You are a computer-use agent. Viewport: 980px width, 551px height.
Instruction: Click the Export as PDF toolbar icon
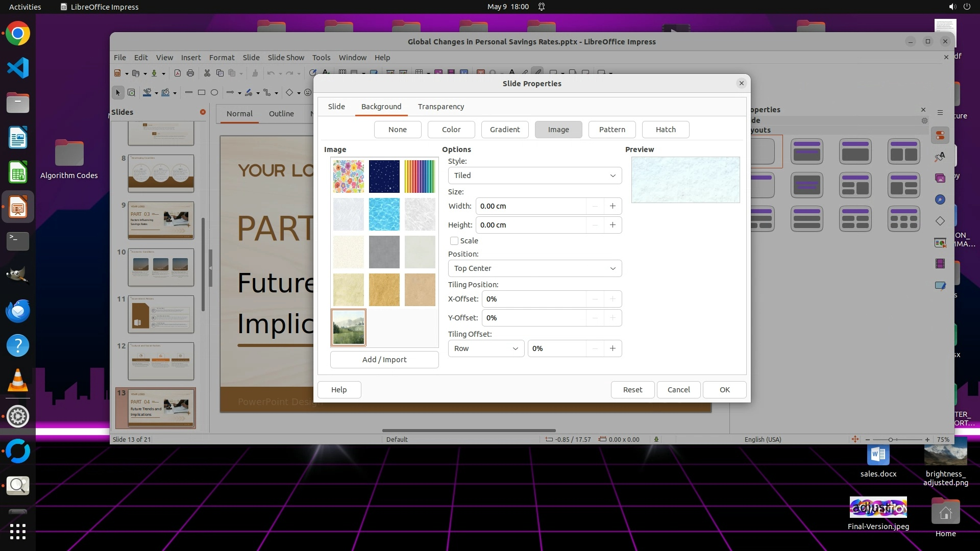click(177, 73)
